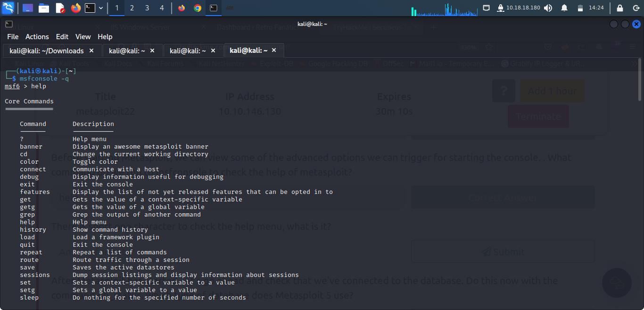644x310 pixels.
Task: Open the Help menu
Action: click(105, 37)
